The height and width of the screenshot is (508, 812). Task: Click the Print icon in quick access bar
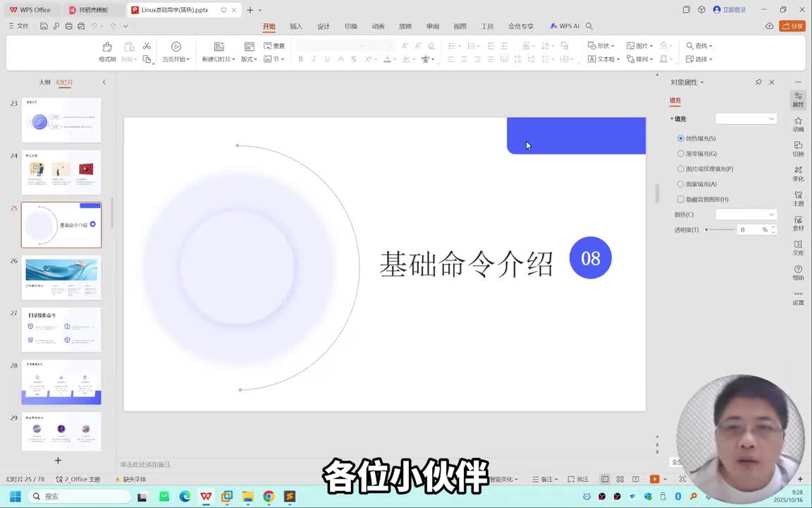pyautogui.click(x=68, y=26)
